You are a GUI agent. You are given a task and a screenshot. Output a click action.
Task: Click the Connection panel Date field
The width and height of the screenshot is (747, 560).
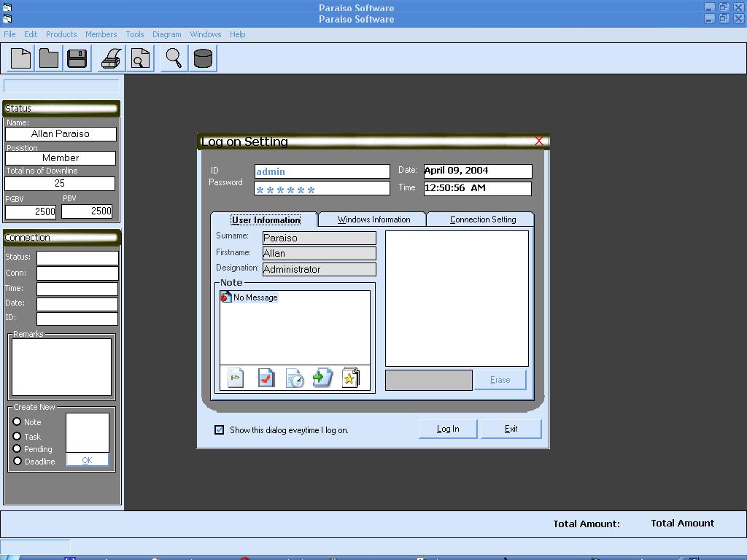pos(77,304)
